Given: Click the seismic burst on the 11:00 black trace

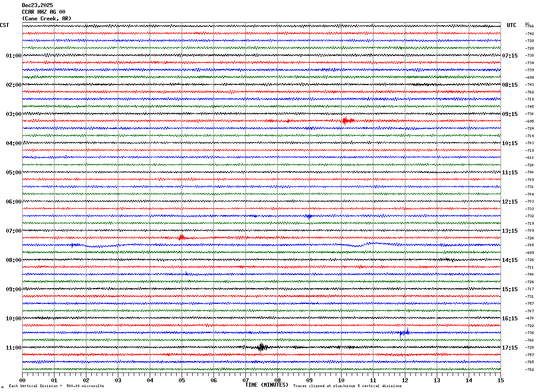Looking at the screenshot, I should [261, 347].
